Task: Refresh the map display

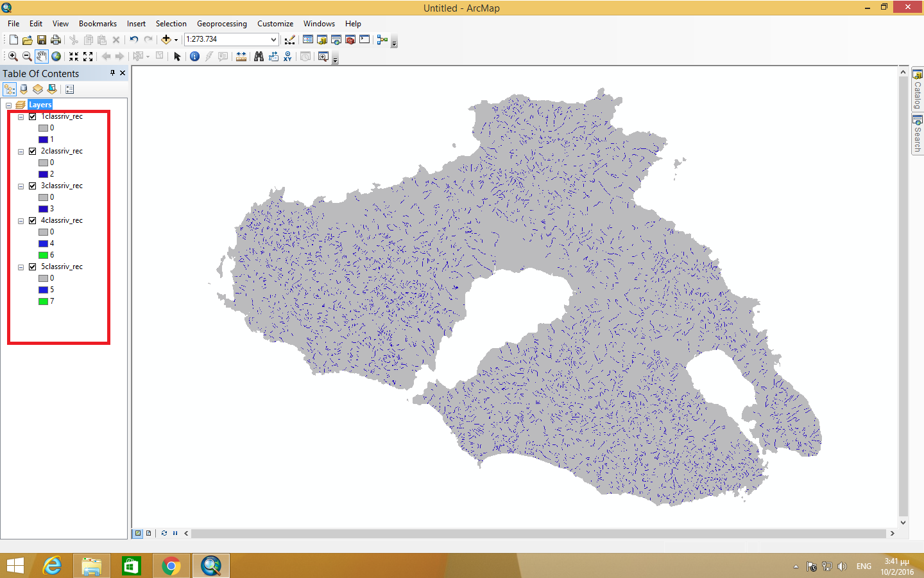Action: tap(164, 533)
